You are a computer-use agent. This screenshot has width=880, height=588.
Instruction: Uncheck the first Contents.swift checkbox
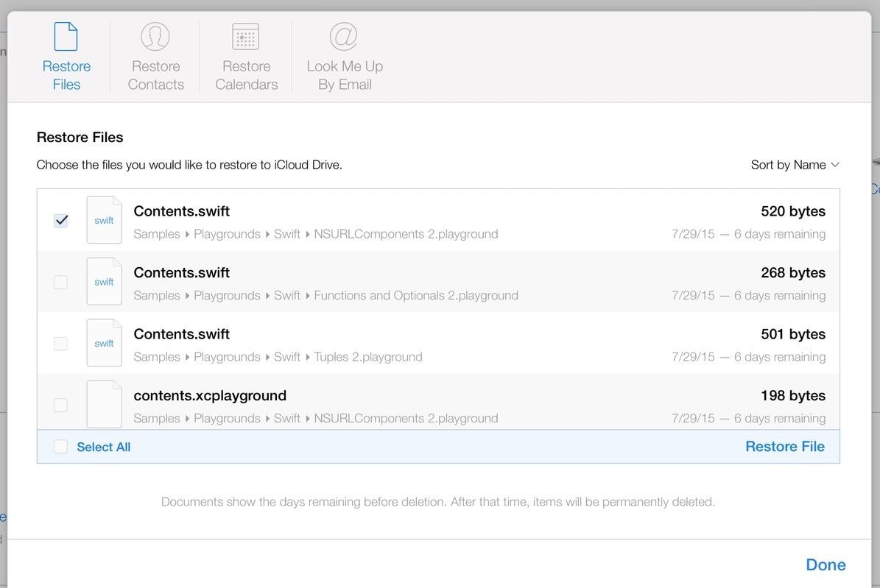pos(61,220)
